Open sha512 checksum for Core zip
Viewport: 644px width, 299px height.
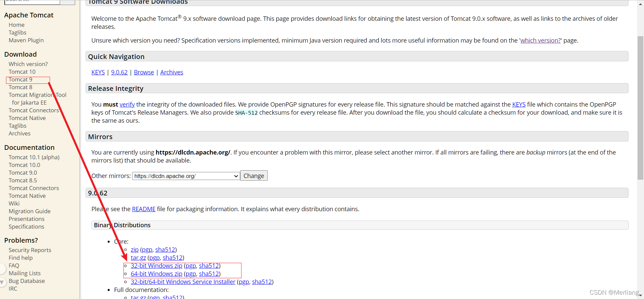coord(165,250)
